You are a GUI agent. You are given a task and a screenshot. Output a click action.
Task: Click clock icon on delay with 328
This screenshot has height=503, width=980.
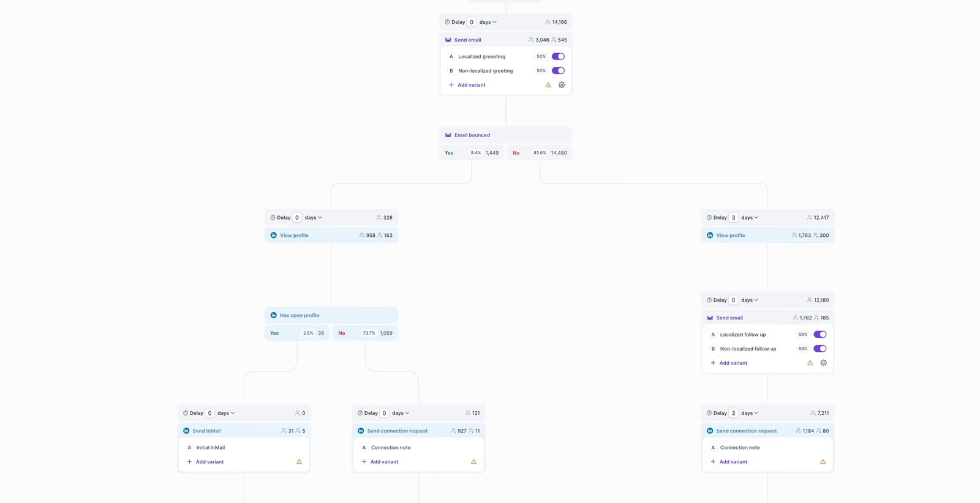coord(273,217)
